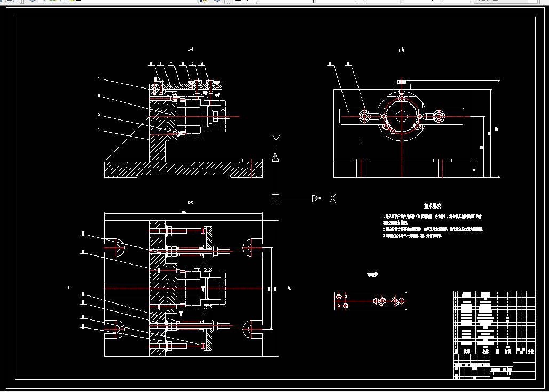Select technical requirement line numbered 2
Image resolution: width=549 pixels, height=392 pixels.
pos(433,229)
